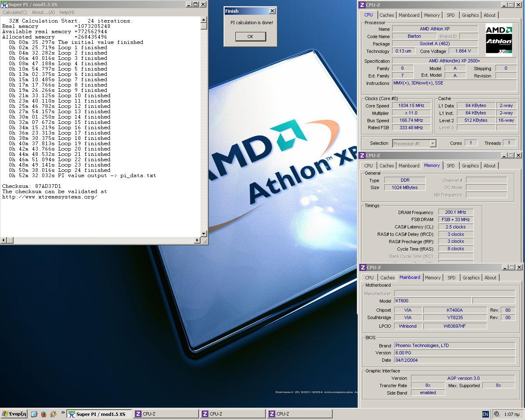Viewport: 525px width, 420px height.
Task: Click the BIOS Date 04/12/2004 field
Action: coord(454,360)
